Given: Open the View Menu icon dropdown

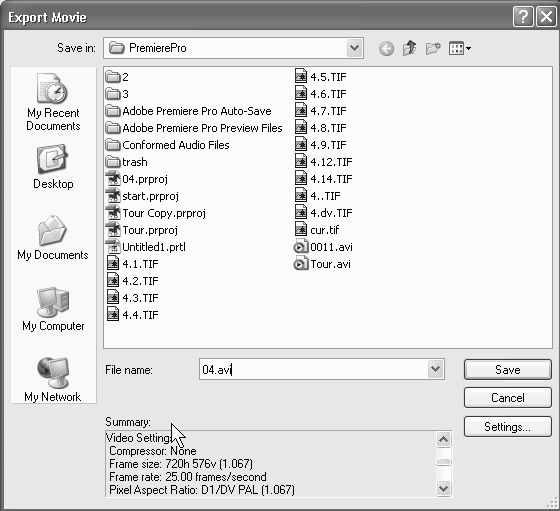Looking at the screenshot, I should [x=460, y=48].
